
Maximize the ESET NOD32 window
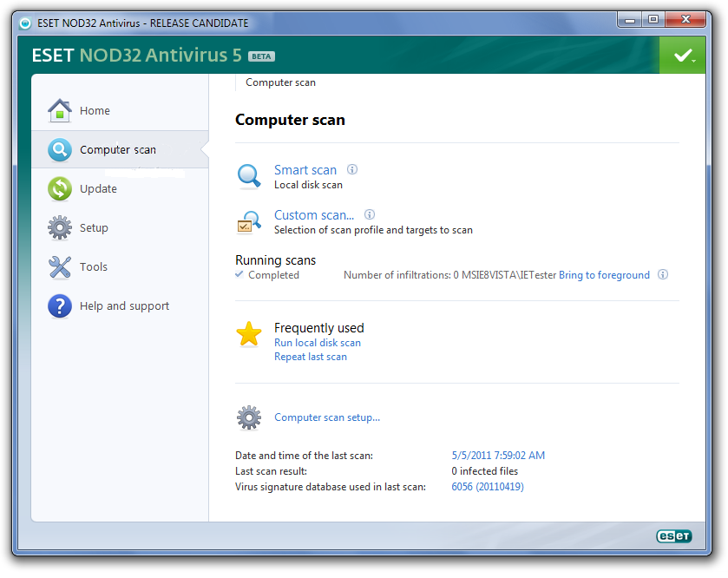pos(653,19)
